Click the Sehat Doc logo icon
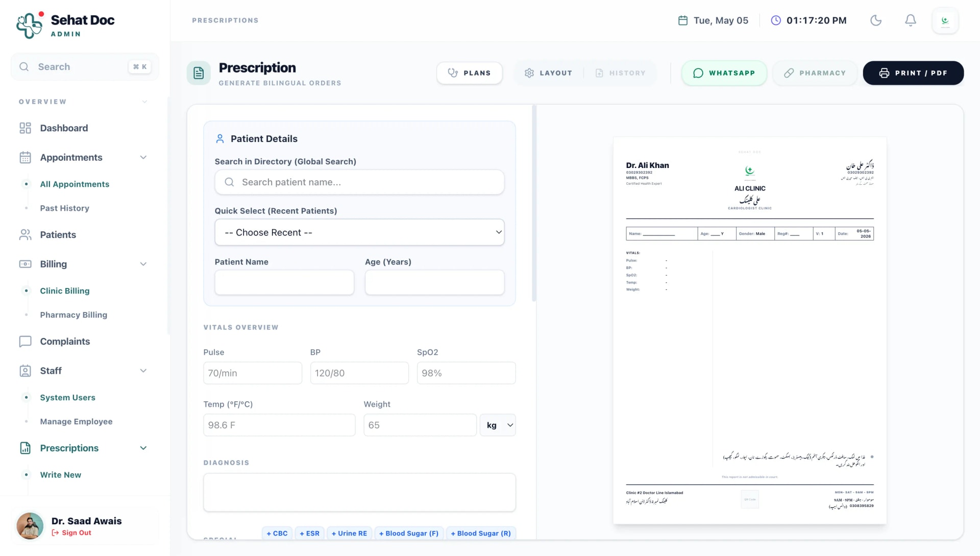 pyautogui.click(x=30, y=25)
